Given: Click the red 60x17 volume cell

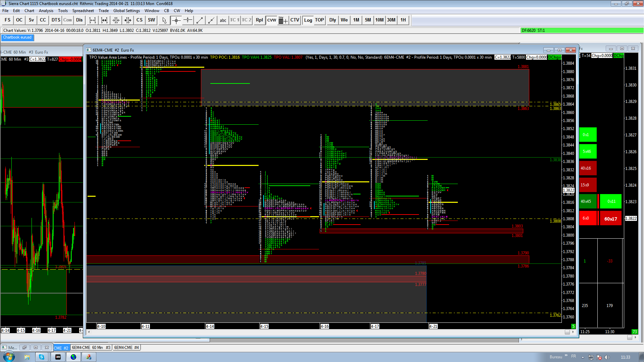Looking at the screenshot, I should (x=610, y=219).
